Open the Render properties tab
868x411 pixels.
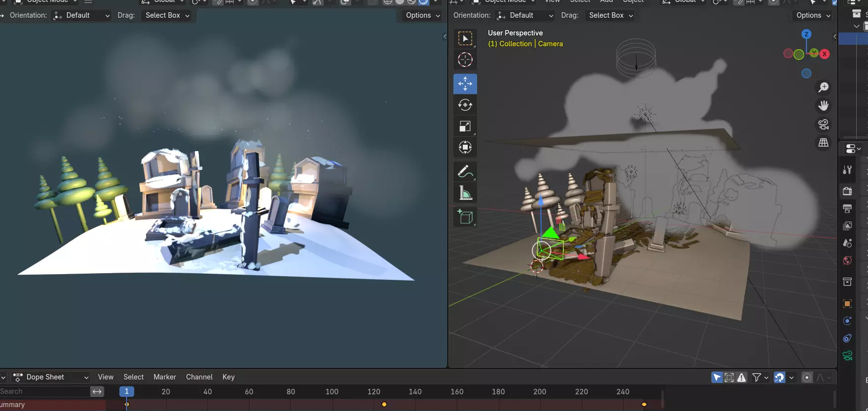point(847,191)
